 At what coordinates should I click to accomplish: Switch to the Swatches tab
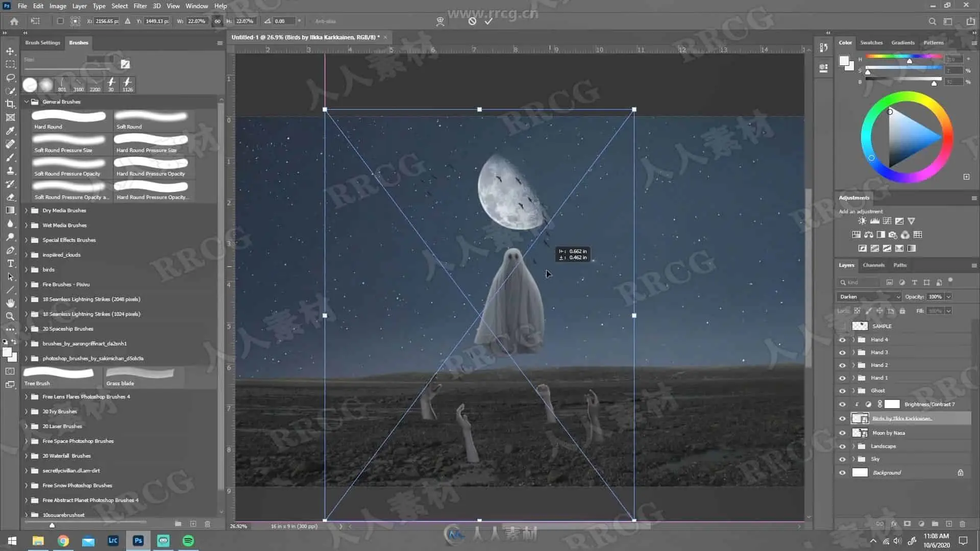coord(871,43)
